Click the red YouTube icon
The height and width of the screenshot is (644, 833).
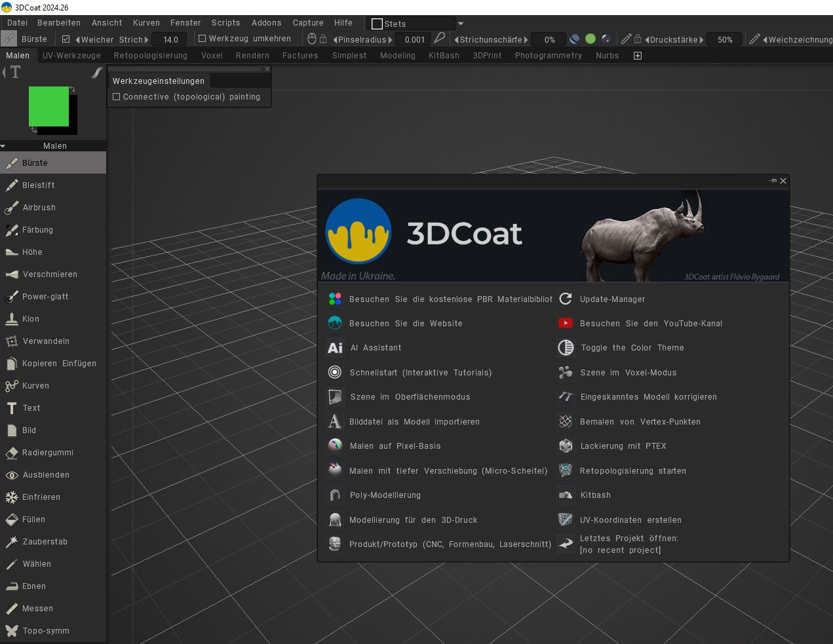tap(566, 323)
